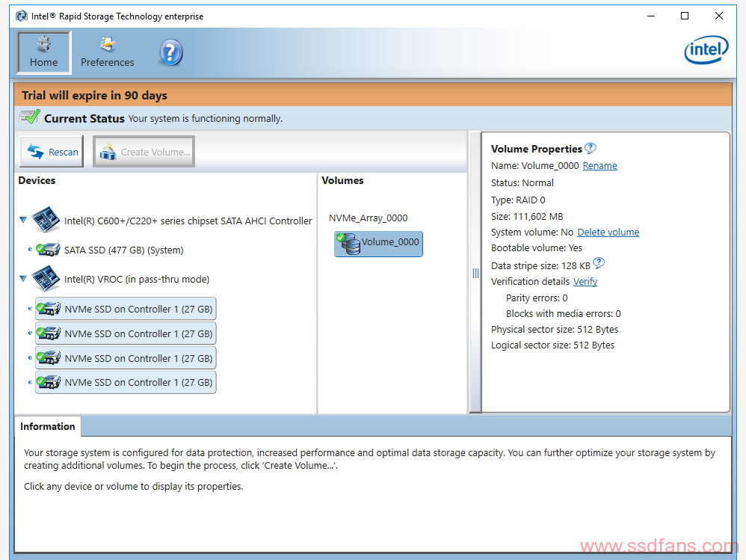The width and height of the screenshot is (746, 560).
Task: Click the Current Status checkmark icon
Action: click(x=30, y=117)
